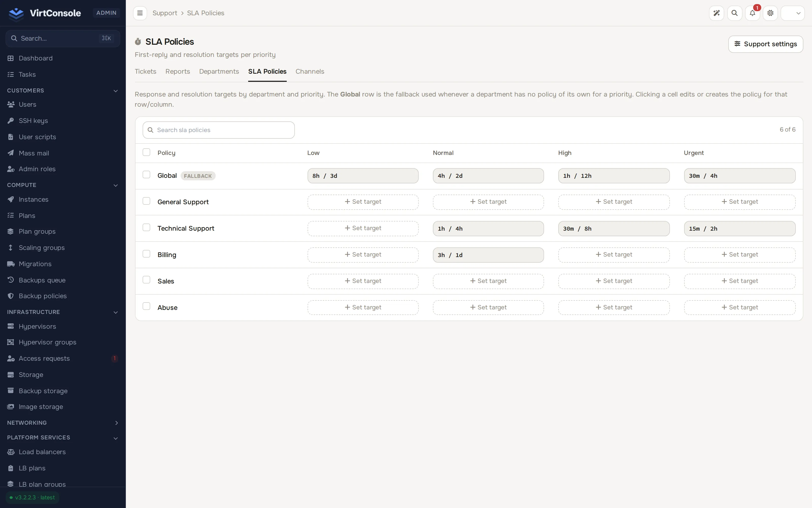Screen dimensions: 812x508
Task: Switch to the Tickets tab
Action: click(146, 72)
